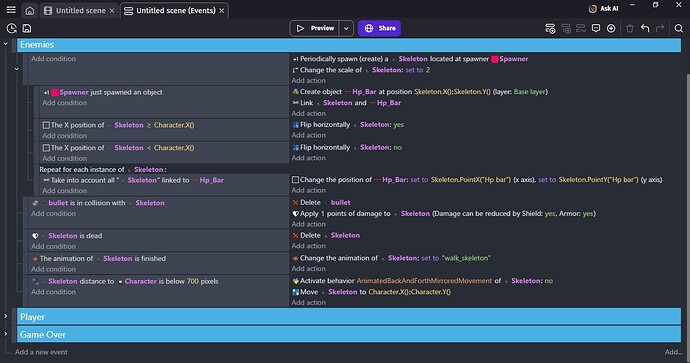Launch the Preview button

315,28
